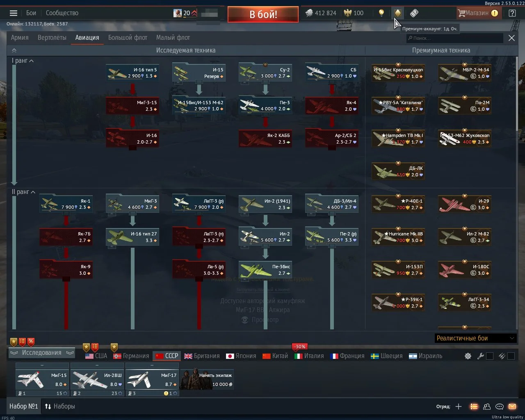The image size is (525, 420).
Task: Open the premium account diamond icon
Action: (x=397, y=13)
